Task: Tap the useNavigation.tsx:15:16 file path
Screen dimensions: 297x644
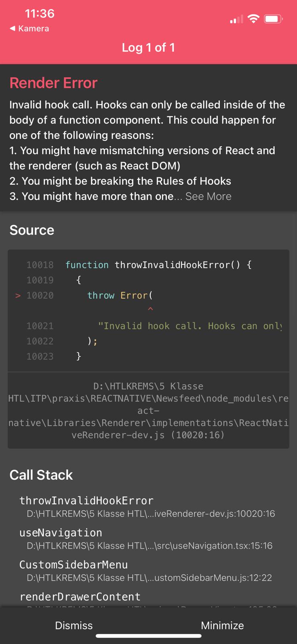Action: [x=150, y=546]
